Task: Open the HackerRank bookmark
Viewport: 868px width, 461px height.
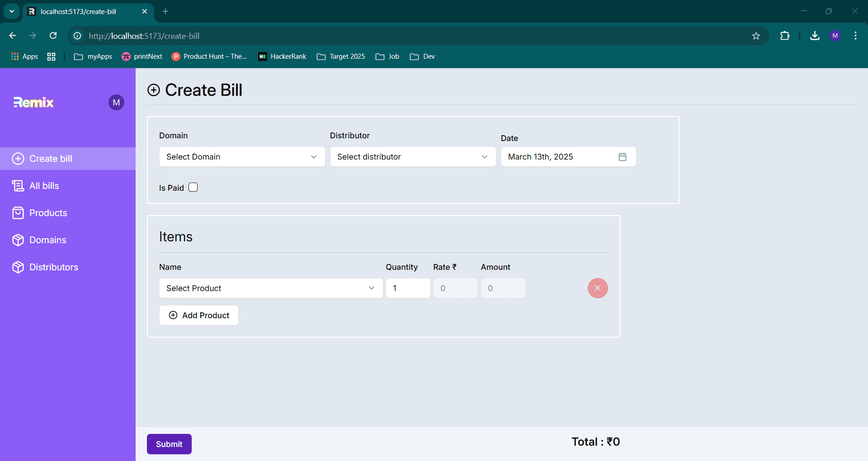Action: coord(282,56)
